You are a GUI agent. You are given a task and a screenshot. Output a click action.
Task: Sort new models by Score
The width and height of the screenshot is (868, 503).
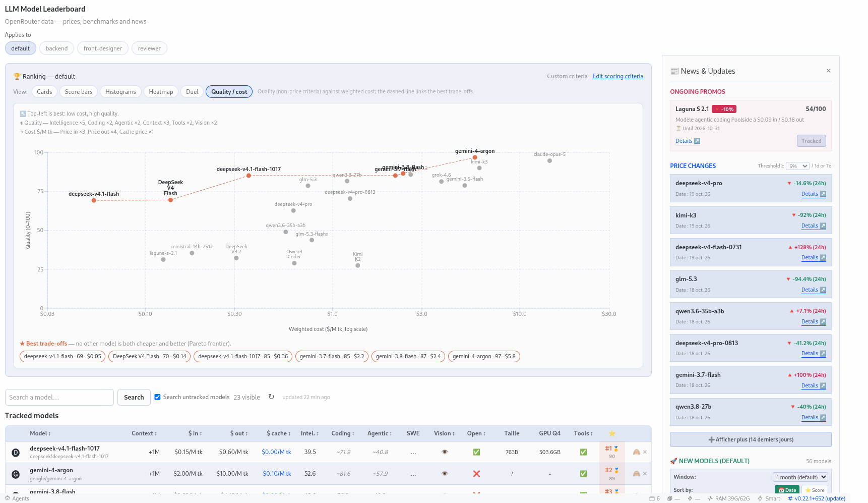[x=815, y=490]
